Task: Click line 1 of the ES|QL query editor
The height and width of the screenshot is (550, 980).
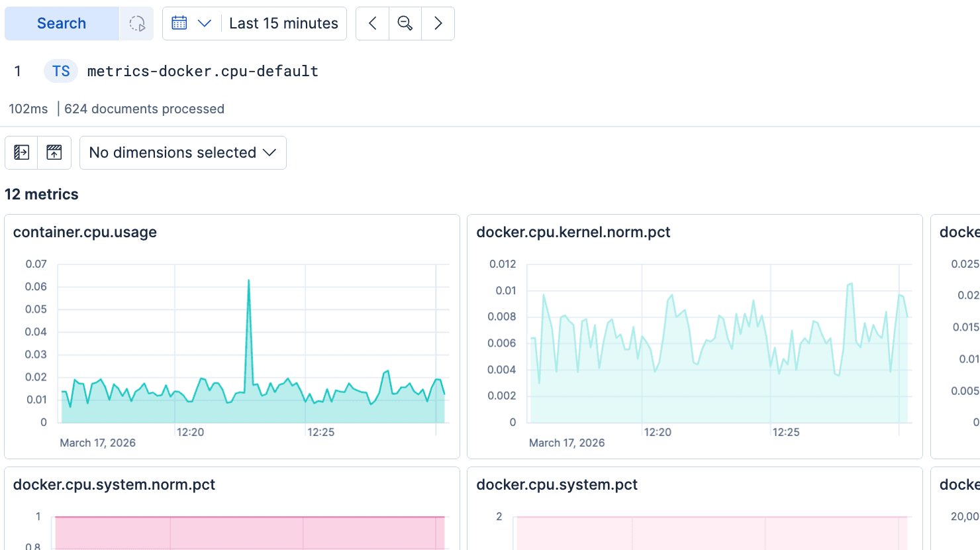Action: (x=202, y=71)
